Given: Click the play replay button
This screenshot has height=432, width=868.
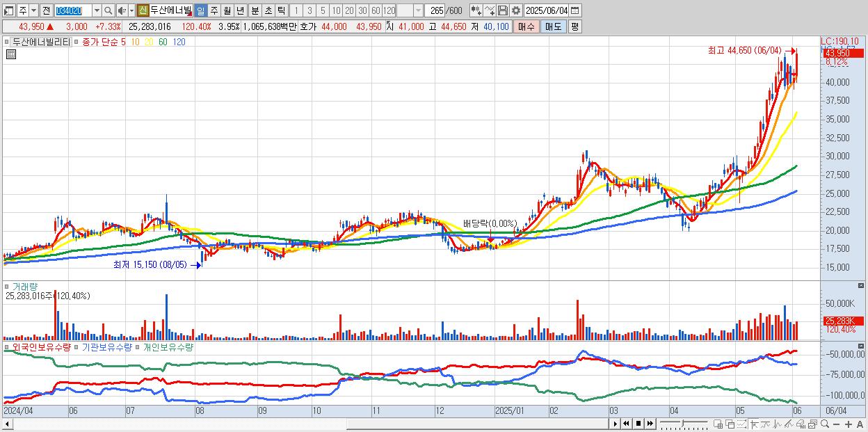Looking at the screenshot, I should pos(615,424).
